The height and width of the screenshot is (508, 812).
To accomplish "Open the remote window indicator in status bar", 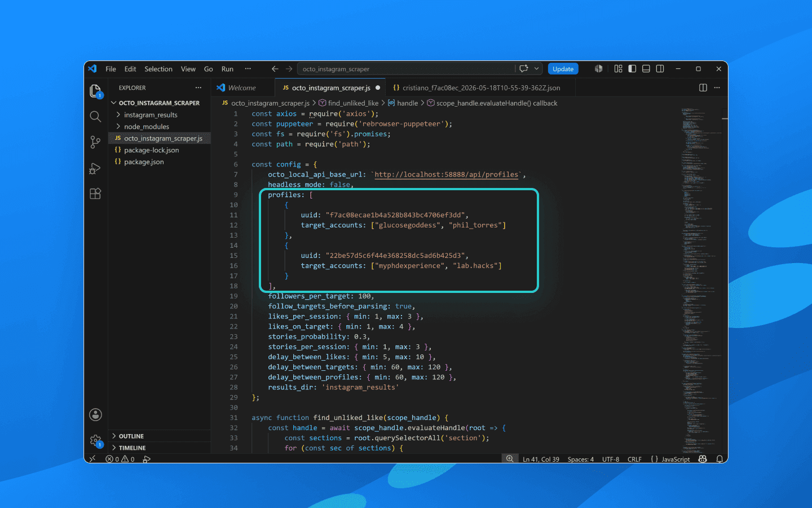I will [92, 459].
